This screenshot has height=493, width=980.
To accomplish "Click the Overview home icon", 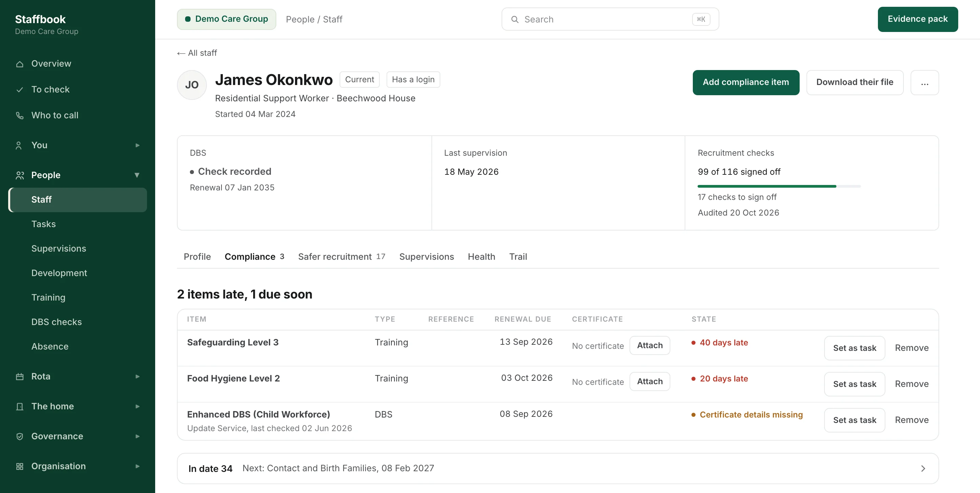I will [x=20, y=64].
